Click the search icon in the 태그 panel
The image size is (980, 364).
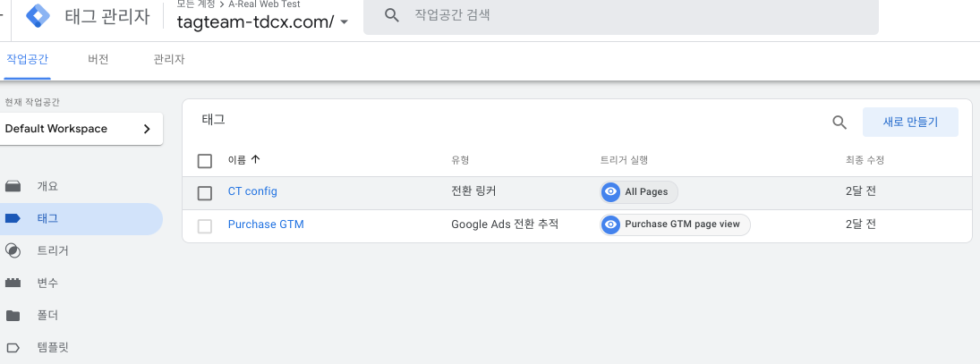839,123
